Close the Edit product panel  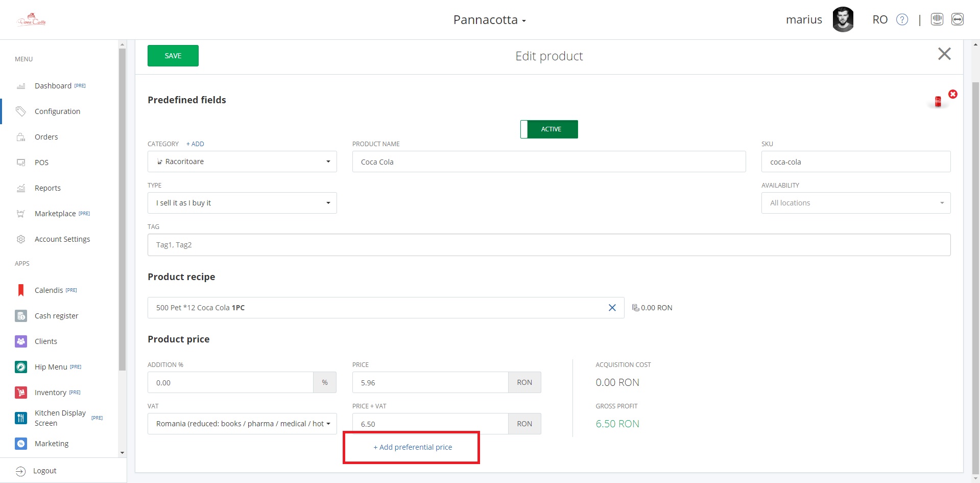(x=944, y=54)
